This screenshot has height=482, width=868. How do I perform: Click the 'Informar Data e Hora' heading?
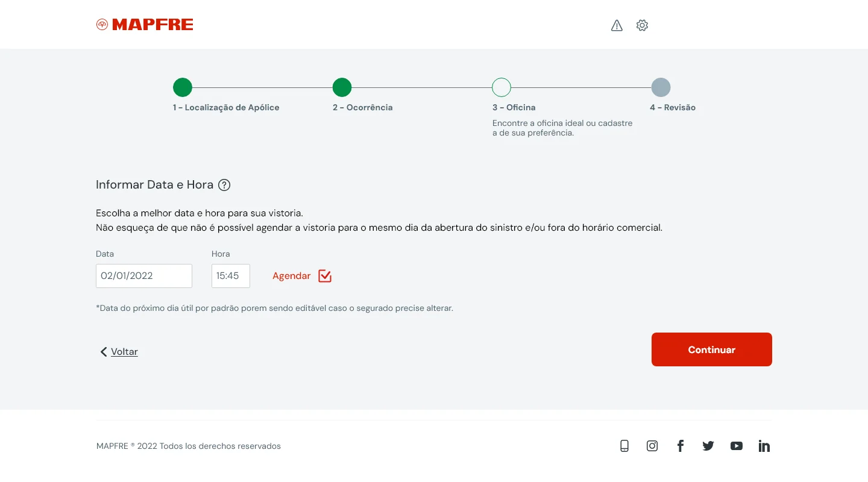coord(154,185)
